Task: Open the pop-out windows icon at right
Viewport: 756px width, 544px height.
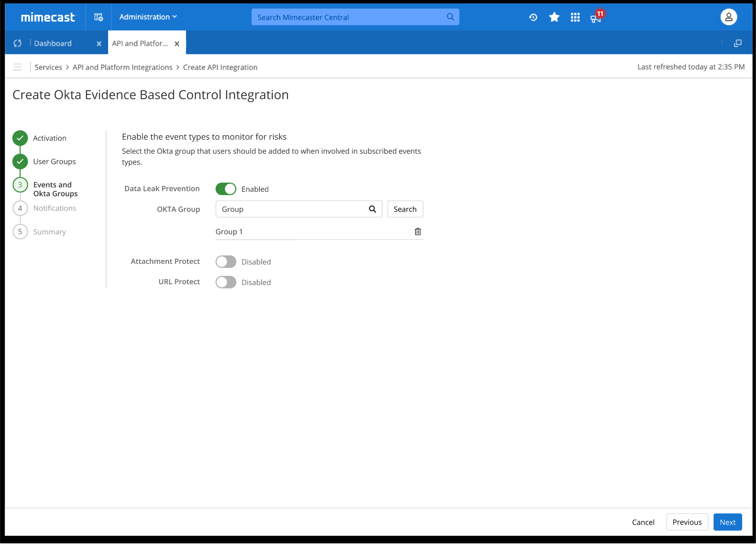Action: [738, 43]
